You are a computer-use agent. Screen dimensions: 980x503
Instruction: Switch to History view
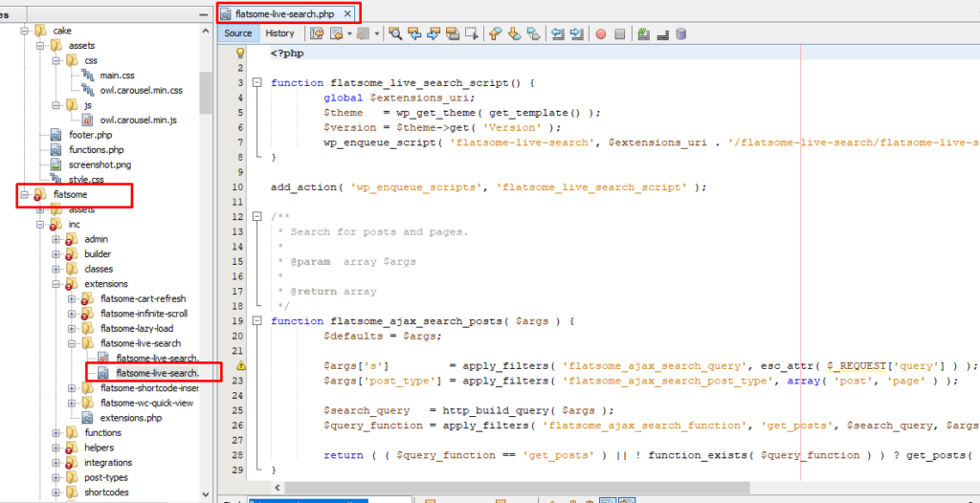point(279,33)
